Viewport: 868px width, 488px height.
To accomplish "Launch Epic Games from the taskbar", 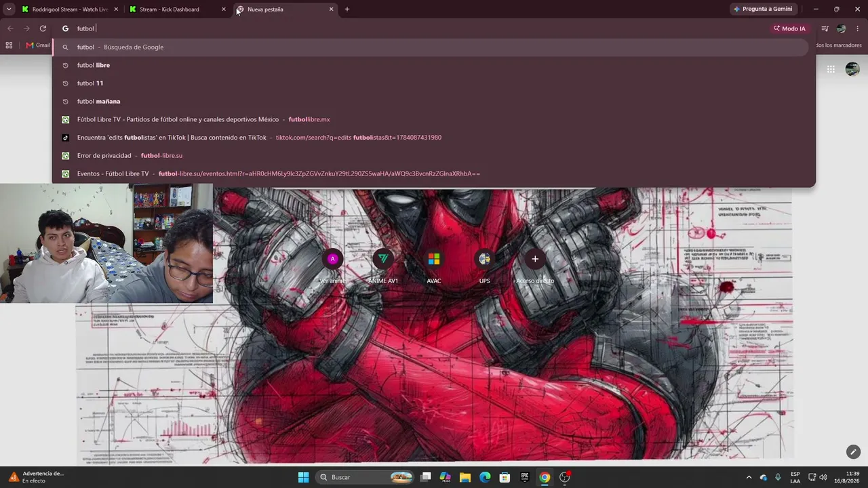I will tap(525, 477).
